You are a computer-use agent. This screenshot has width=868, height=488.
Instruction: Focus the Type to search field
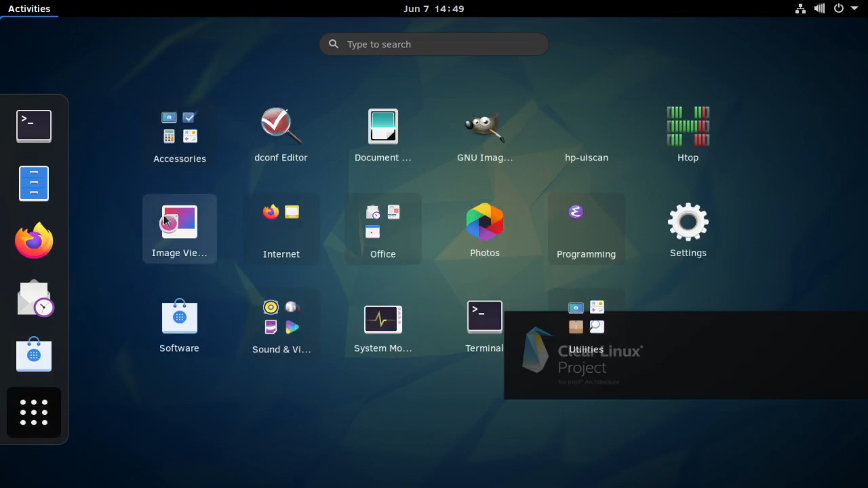[x=434, y=44]
